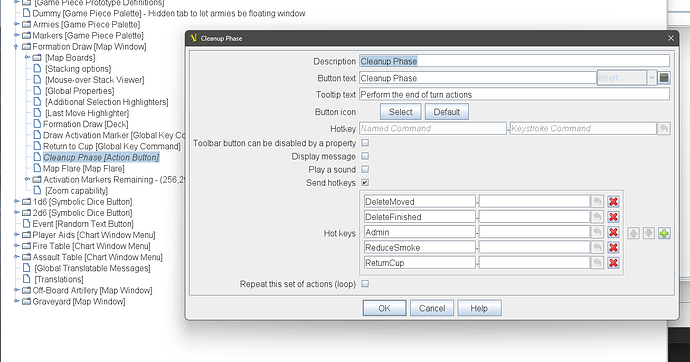Click Armies palette folder icon
The width and height of the screenshot is (690, 362).
(x=26, y=24)
